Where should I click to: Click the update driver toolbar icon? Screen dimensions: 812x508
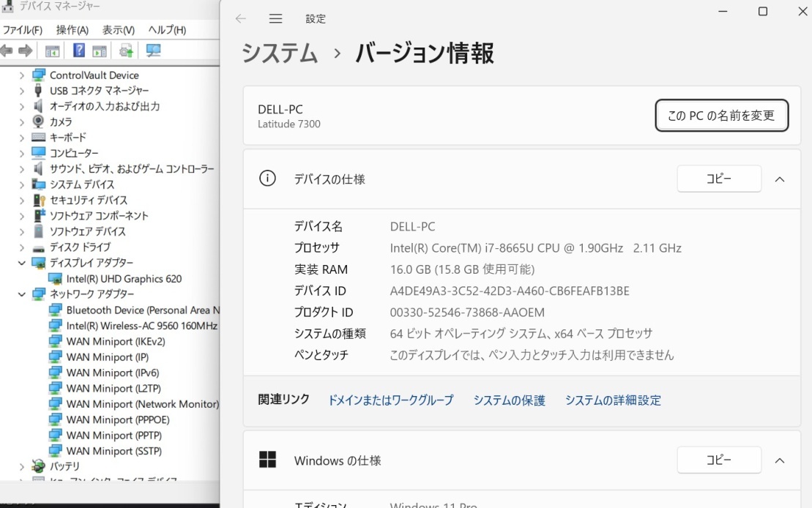click(126, 51)
